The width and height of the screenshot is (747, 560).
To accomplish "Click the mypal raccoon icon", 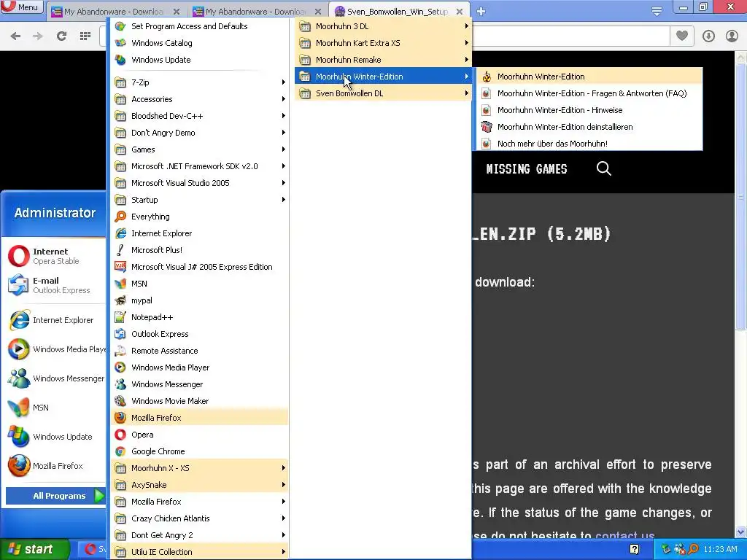I will (x=120, y=300).
